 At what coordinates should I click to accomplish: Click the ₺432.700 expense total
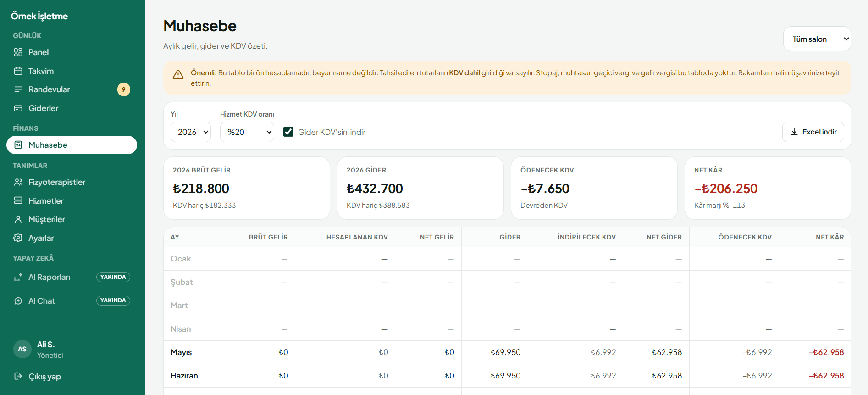[375, 189]
